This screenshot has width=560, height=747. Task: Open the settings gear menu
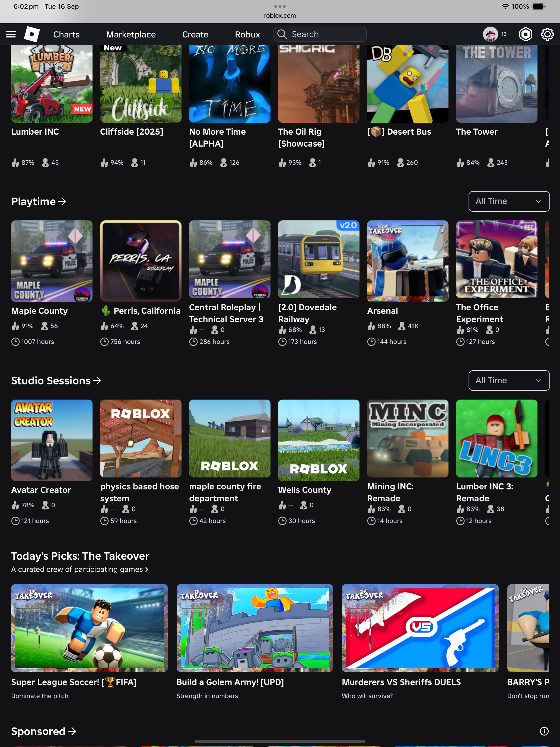coord(547,34)
